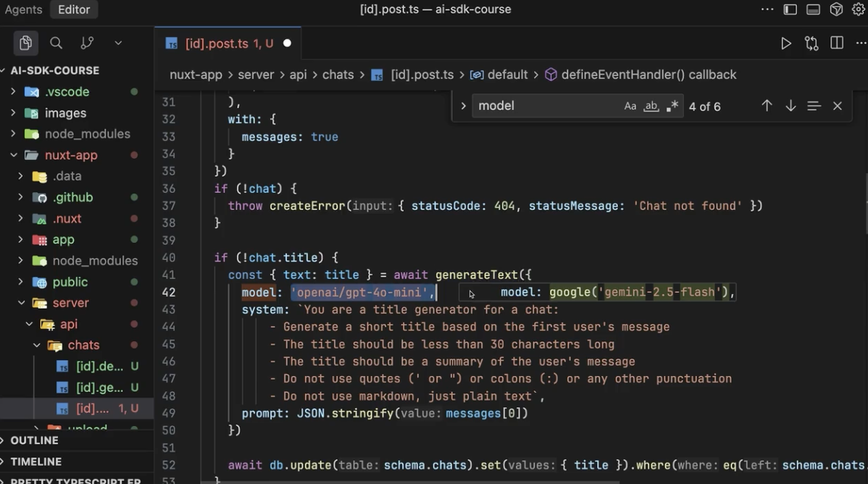This screenshot has height=484, width=868.
Task: Click the 4 of 6 match count
Action: tap(705, 107)
